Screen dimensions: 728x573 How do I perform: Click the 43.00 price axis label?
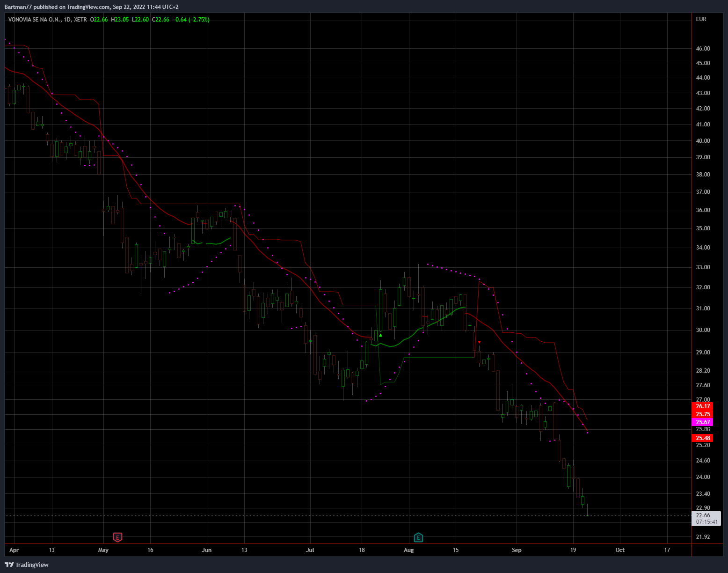point(703,93)
